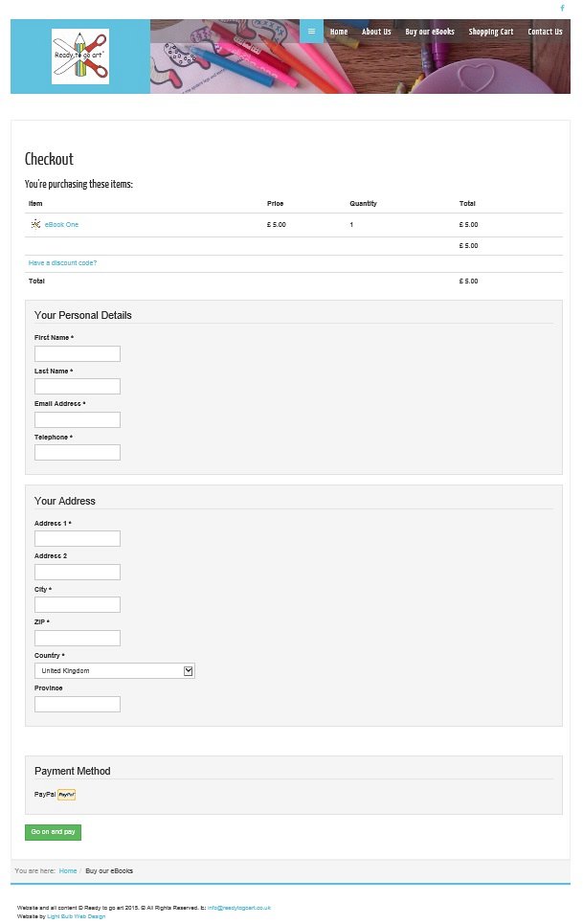The height and width of the screenshot is (924, 583).
Task: Open Buy our eBooks menu
Action: (430, 32)
